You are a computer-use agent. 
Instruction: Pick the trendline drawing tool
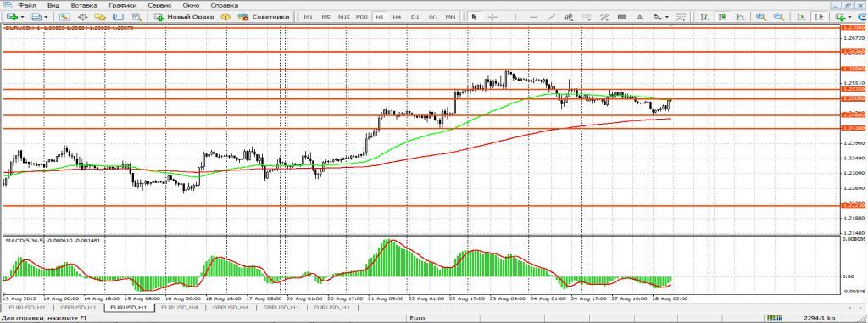click(x=551, y=17)
